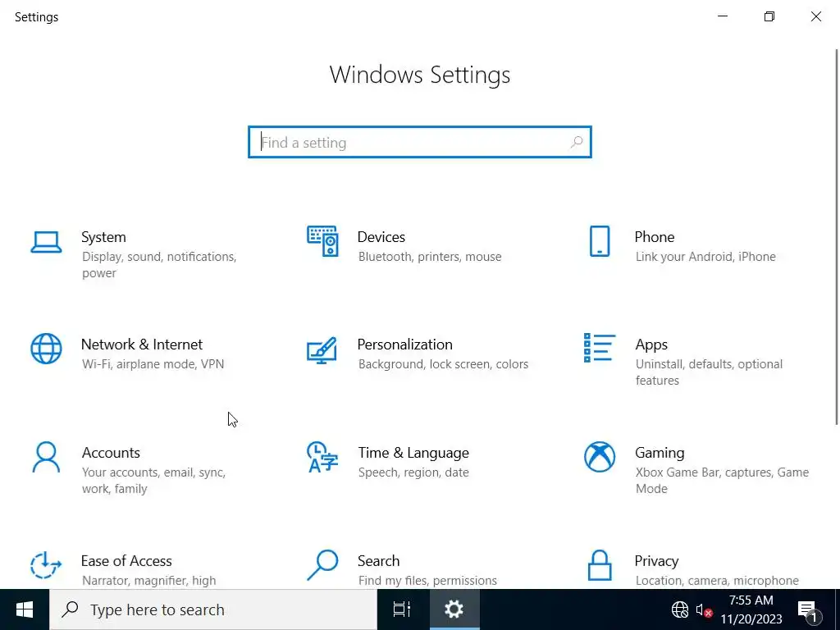Image resolution: width=840 pixels, height=630 pixels.
Task: Open the System category title
Action: pos(103,237)
